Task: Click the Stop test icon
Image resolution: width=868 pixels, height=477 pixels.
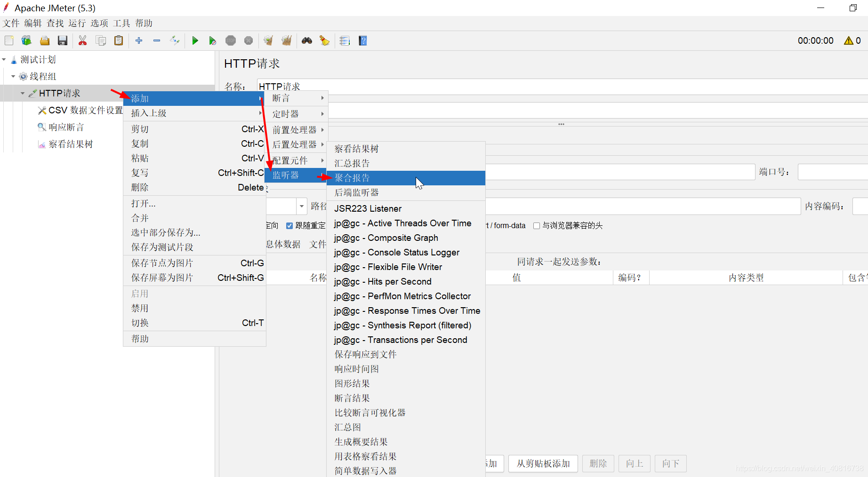Action: tap(231, 40)
